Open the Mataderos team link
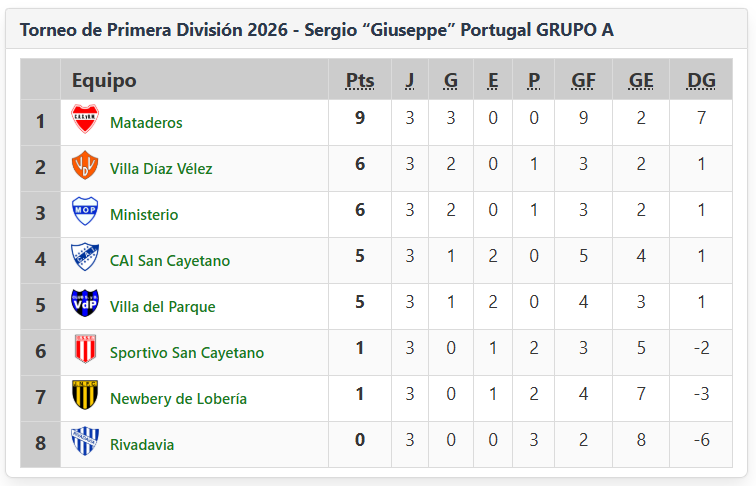This screenshot has height=486, width=756. tap(146, 122)
